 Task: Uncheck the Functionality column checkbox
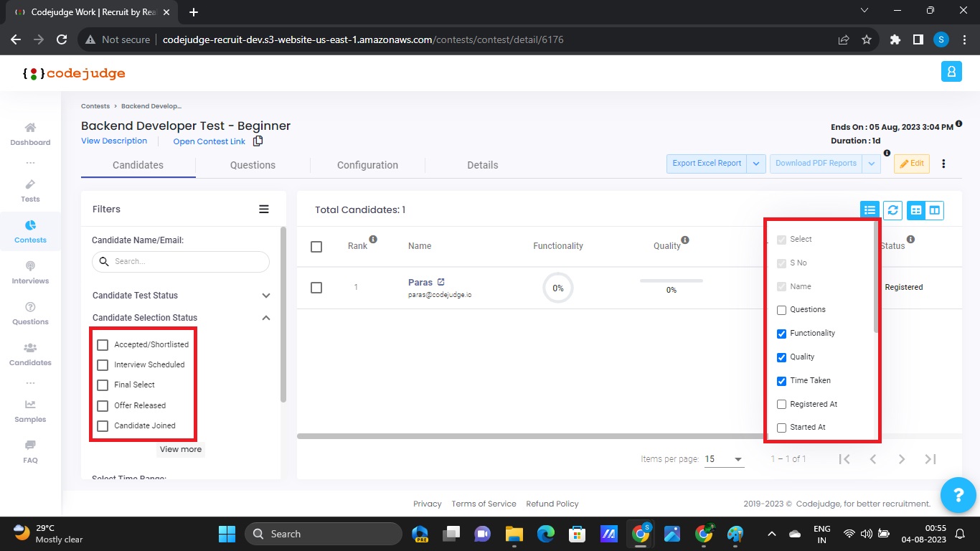point(782,334)
